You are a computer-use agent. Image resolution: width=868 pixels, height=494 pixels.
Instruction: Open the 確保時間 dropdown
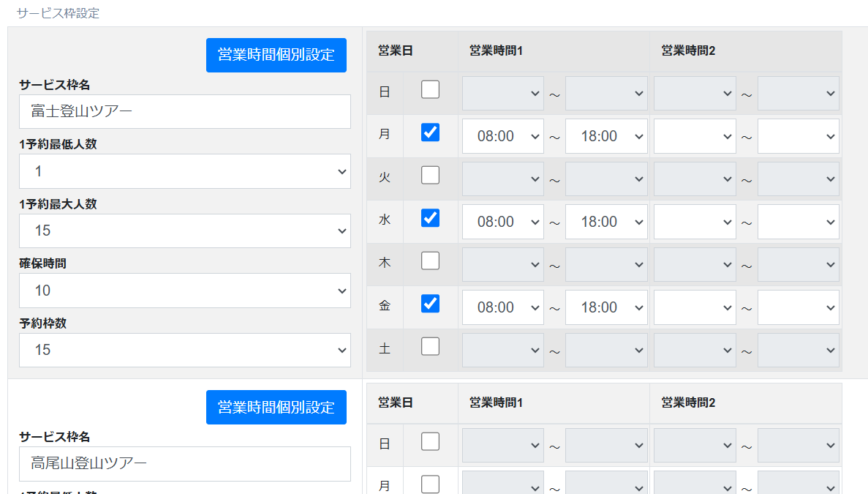[184, 291]
